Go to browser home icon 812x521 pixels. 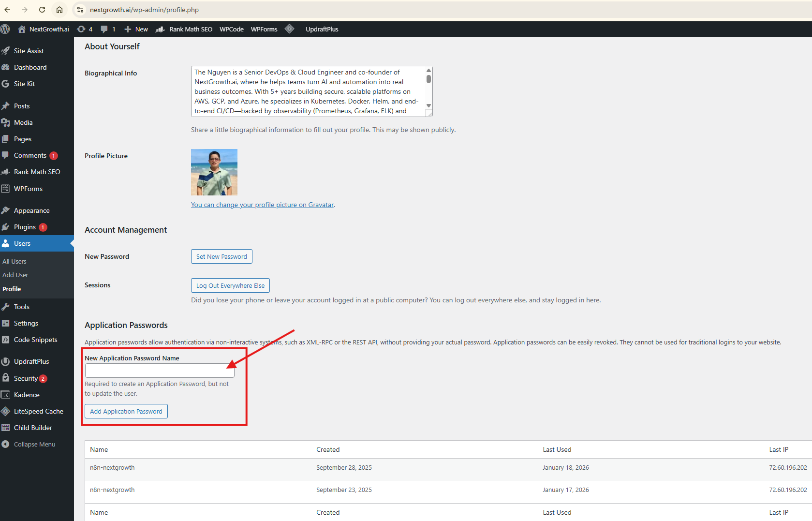(59, 10)
